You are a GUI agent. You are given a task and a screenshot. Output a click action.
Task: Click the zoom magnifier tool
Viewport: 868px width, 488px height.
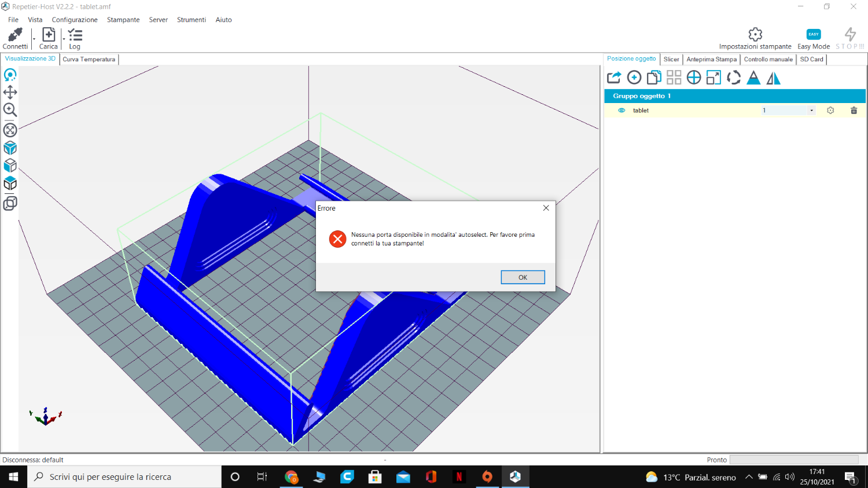click(x=10, y=110)
